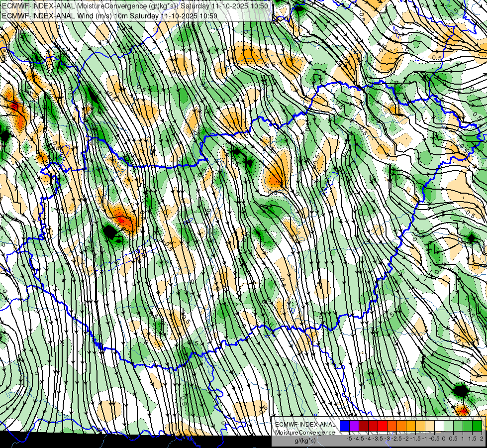Click the -2 tick label on the legend
Viewport: 487px width, 448px height.
click(x=406, y=439)
